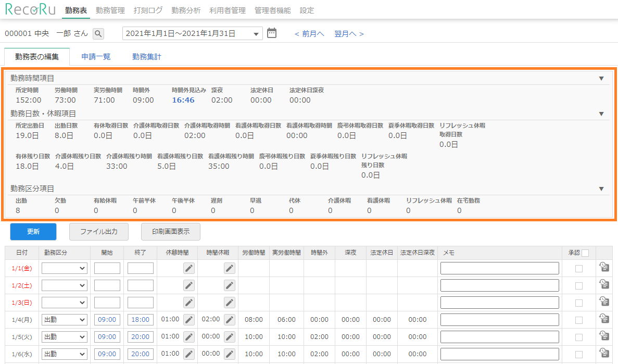Toggle the 承認 header checkbox
Screen dimensions: 618x364
[585, 253]
